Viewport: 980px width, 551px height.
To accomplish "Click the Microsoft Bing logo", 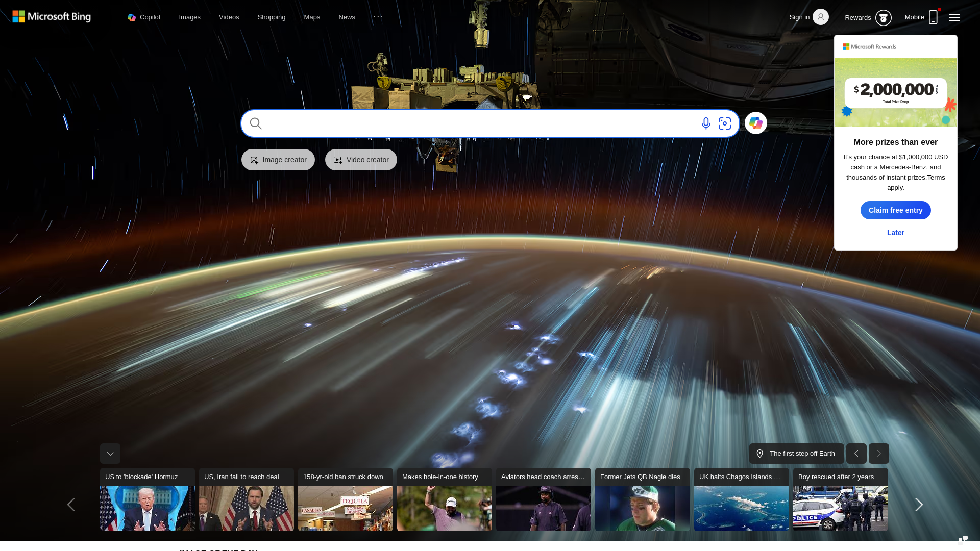I will [x=52, y=17].
